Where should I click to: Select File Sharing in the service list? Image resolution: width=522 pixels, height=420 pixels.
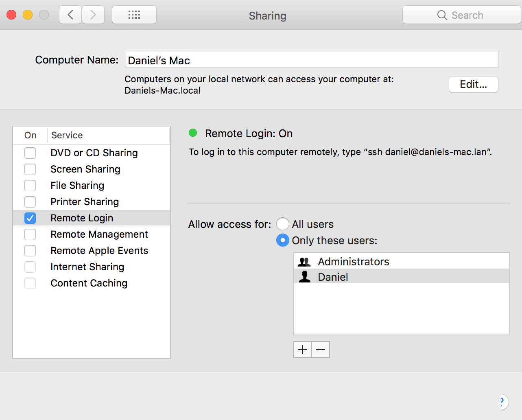point(92,186)
